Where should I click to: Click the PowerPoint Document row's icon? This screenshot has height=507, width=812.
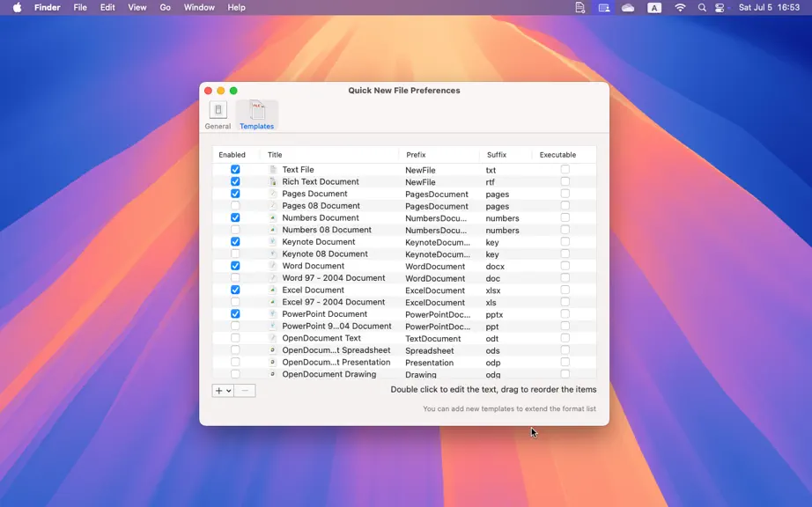point(273,314)
